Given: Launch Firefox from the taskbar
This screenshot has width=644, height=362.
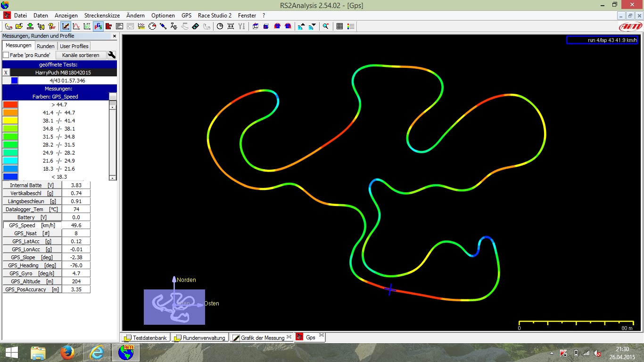Looking at the screenshot, I should pyautogui.click(x=68, y=353).
